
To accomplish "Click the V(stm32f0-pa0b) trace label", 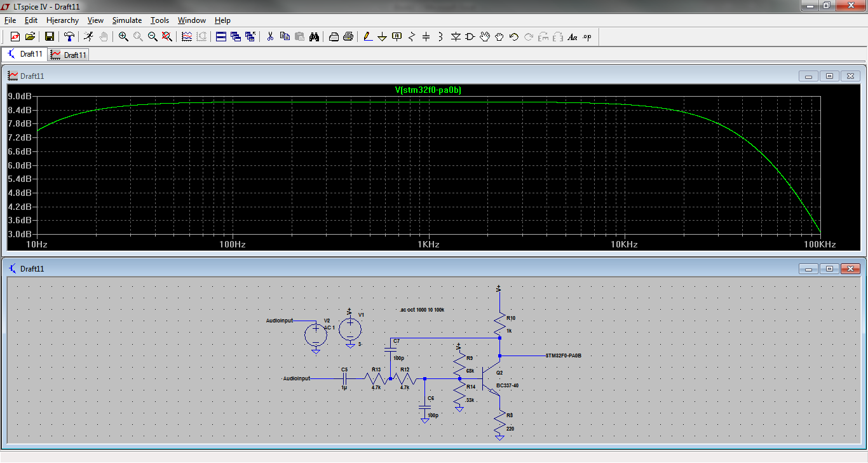I will click(x=428, y=90).
